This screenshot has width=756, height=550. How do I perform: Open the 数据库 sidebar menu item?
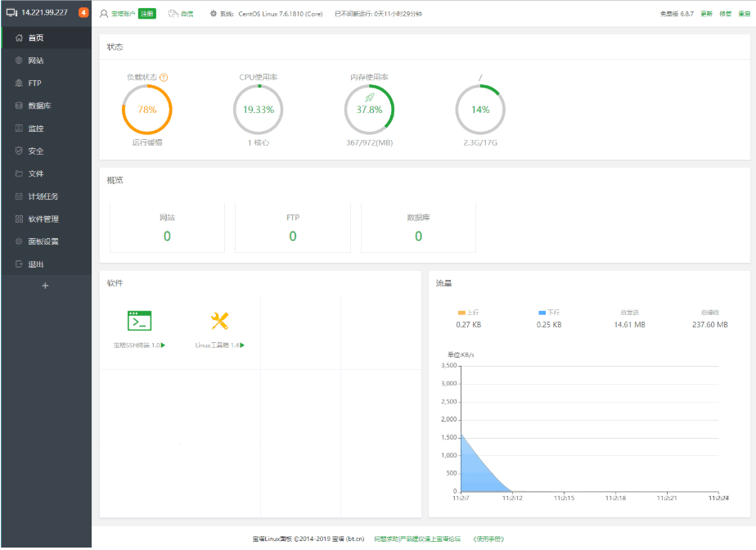tap(46, 106)
